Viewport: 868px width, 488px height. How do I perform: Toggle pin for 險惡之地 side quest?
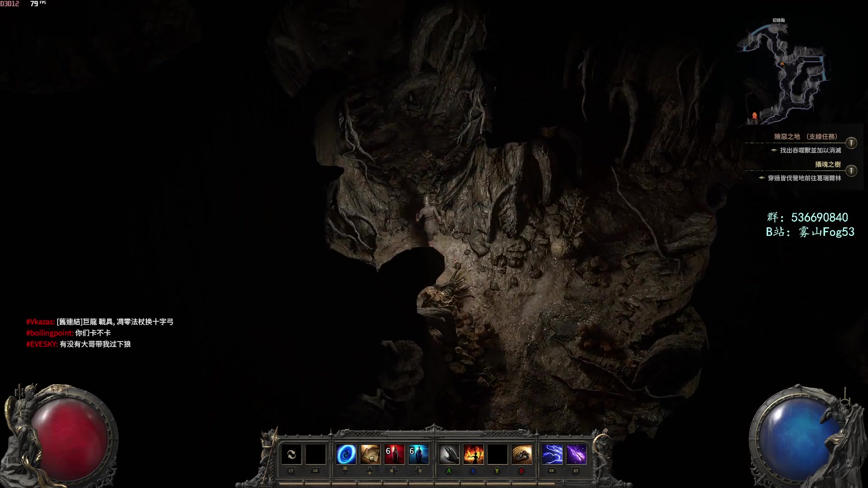(851, 143)
